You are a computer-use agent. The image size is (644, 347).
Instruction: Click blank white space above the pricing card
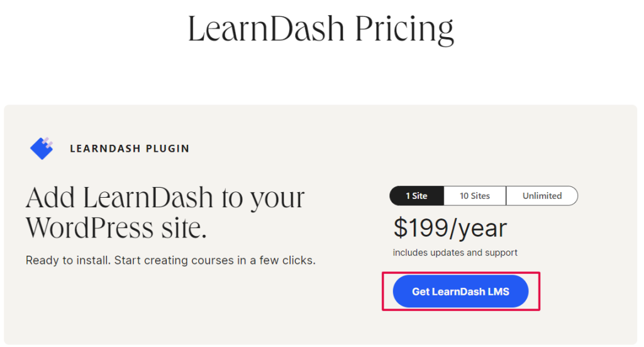click(x=320, y=78)
